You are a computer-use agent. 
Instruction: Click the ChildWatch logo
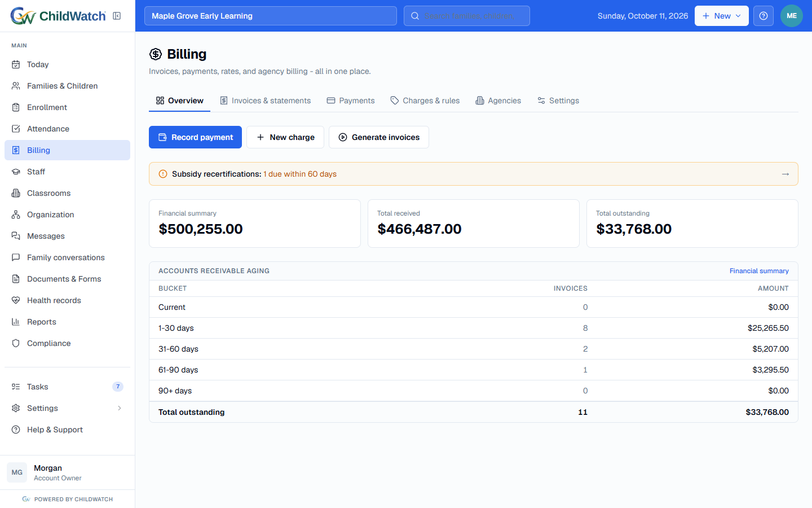point(58,16)
